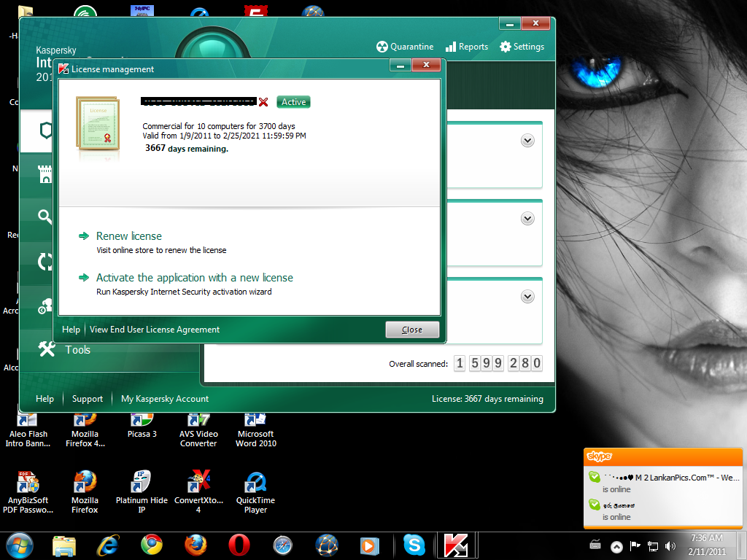Click the Skype logo in notification popup
The height and width of the screenshot is (560, 747).
(x=600, y=456)
